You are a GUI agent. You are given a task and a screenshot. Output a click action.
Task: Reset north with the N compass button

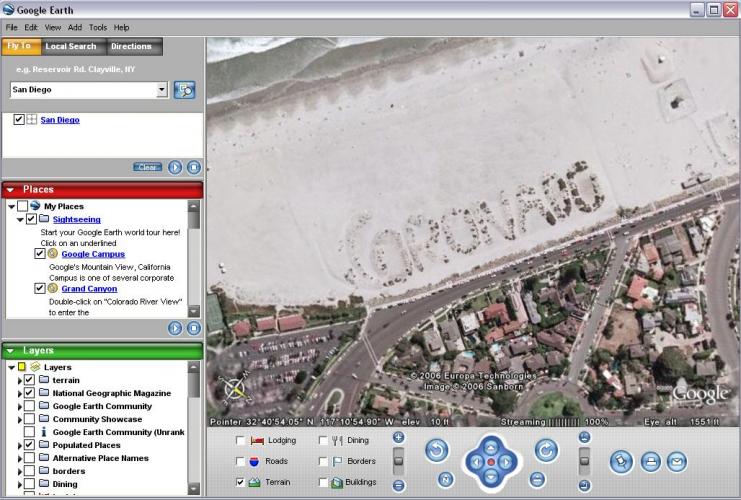coord(445,479)
